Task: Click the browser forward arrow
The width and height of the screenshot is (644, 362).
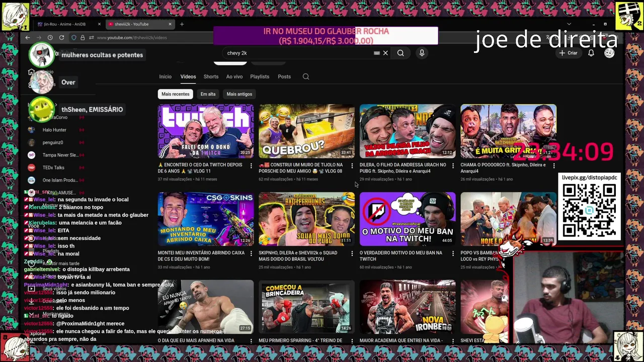Action: 39,38
